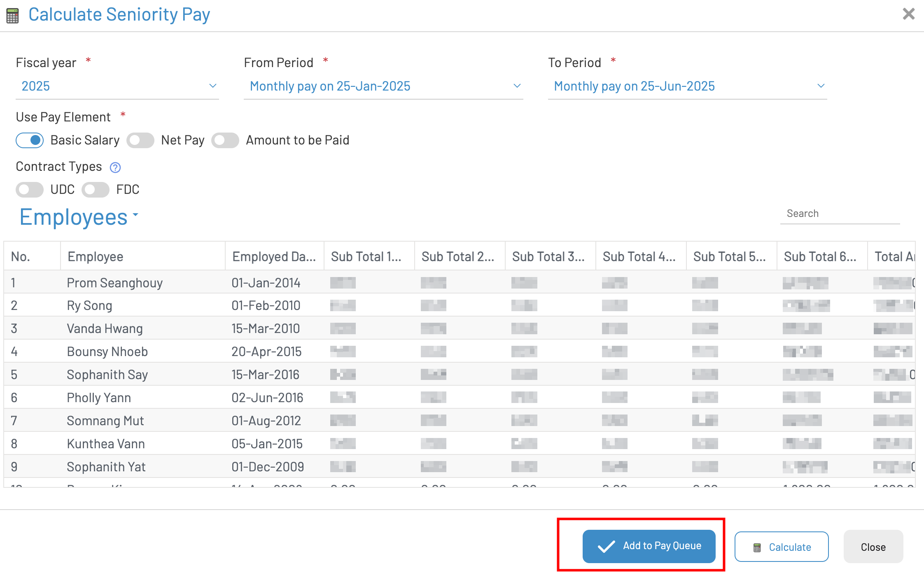Click the calculator icon on the Calculate button
924x573 pixels.
(x=757, y=547)
